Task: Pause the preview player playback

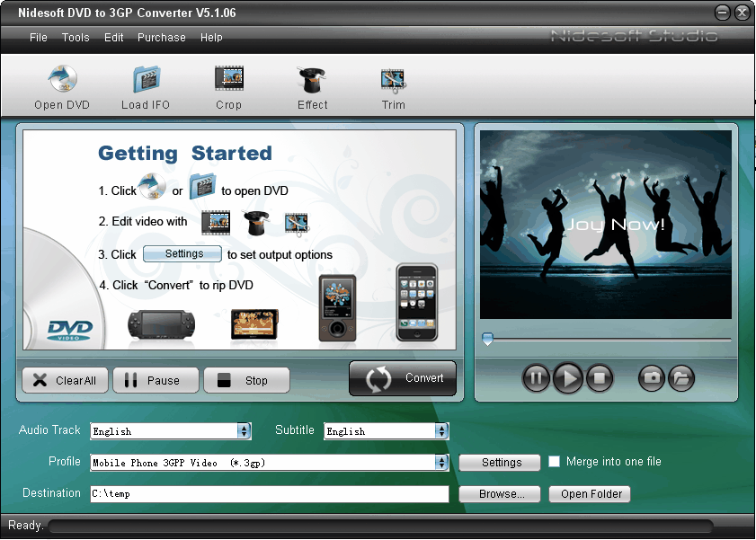Action: coord(536,378)
